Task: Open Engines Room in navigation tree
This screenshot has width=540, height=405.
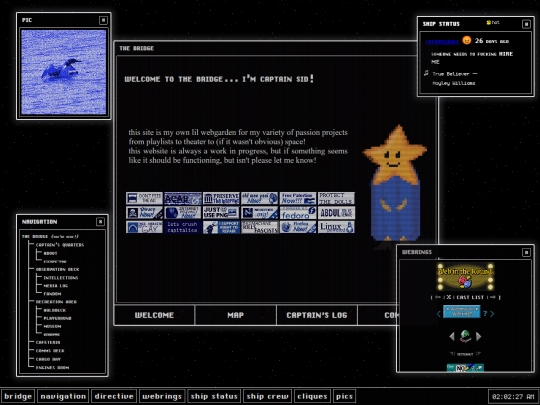Action: click(52, 367)
